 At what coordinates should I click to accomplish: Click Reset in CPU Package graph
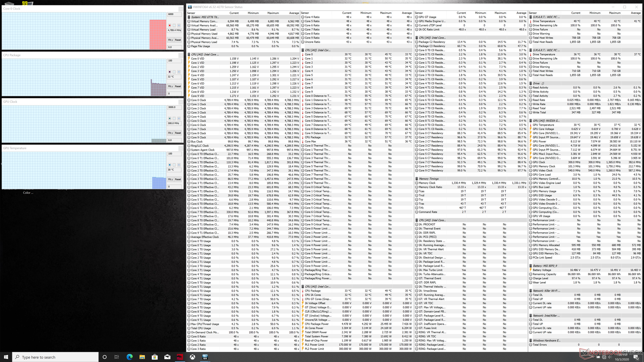[x=178, y=86]
